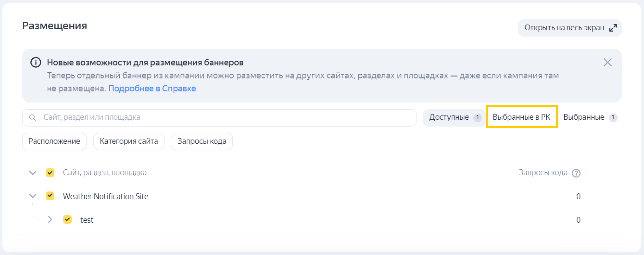The image size is (644, 255).
Task: Collapse all rows with header chevron
Action: tap(33, 172)
